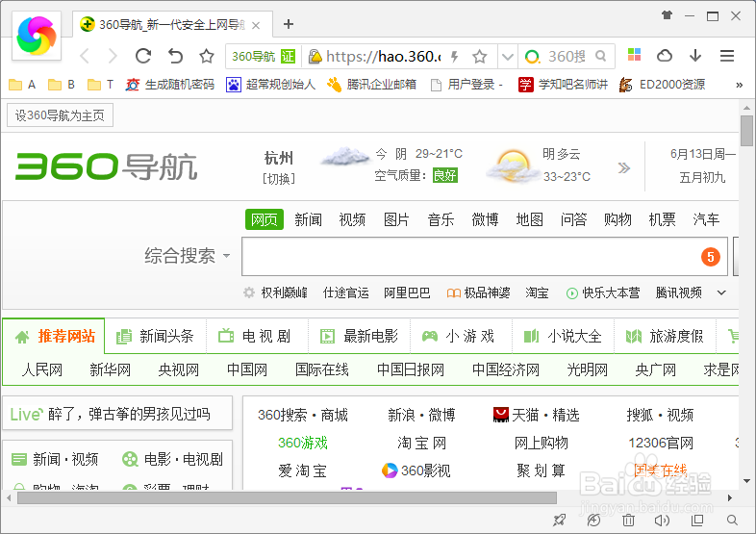Open 360影视 link
The image size is (756, 534).
[x=416, y=470]
